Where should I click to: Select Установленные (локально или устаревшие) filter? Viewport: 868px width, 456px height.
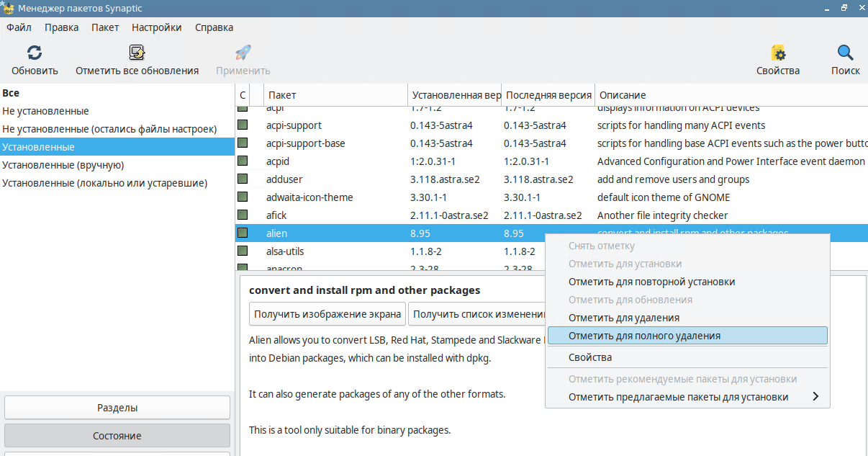pyautogui.click(x=117, y=183)
